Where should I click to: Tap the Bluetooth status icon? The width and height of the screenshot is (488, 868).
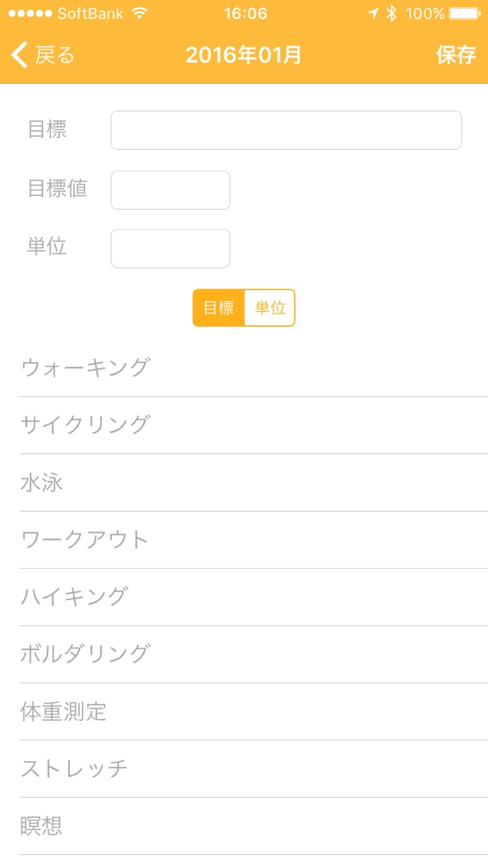click(x=392, y=13)
